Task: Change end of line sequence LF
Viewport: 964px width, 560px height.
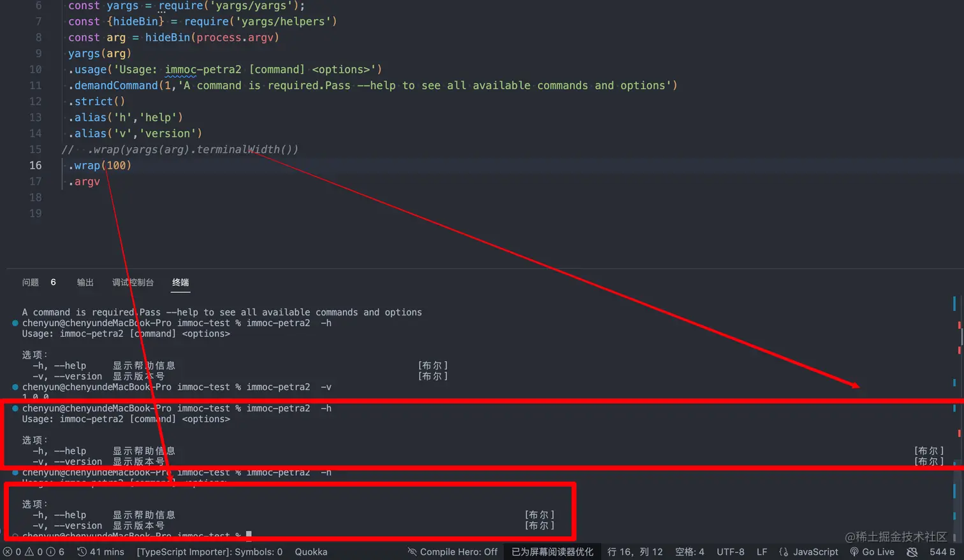Action: [762, 552]
